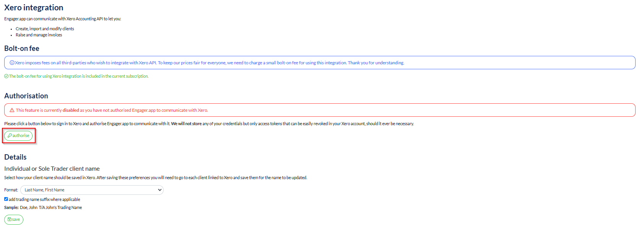Uncheck add trading name suffix checkbox

(6, 199)
